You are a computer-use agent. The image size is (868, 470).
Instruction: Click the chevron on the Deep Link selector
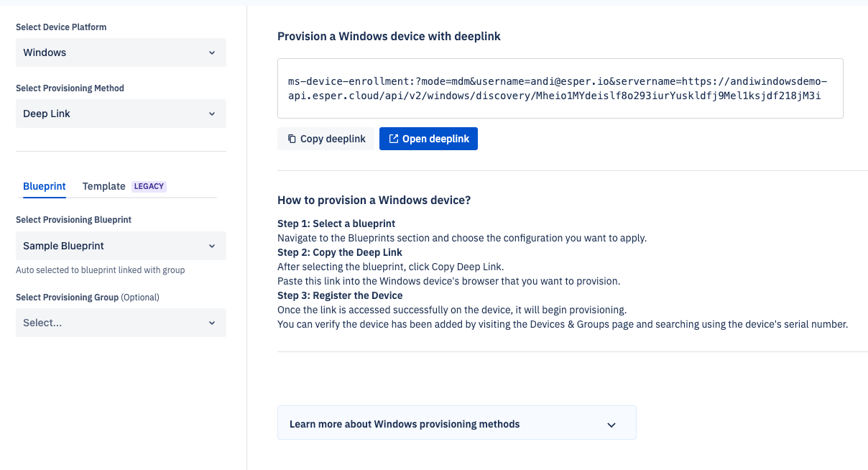pos(212,114)
